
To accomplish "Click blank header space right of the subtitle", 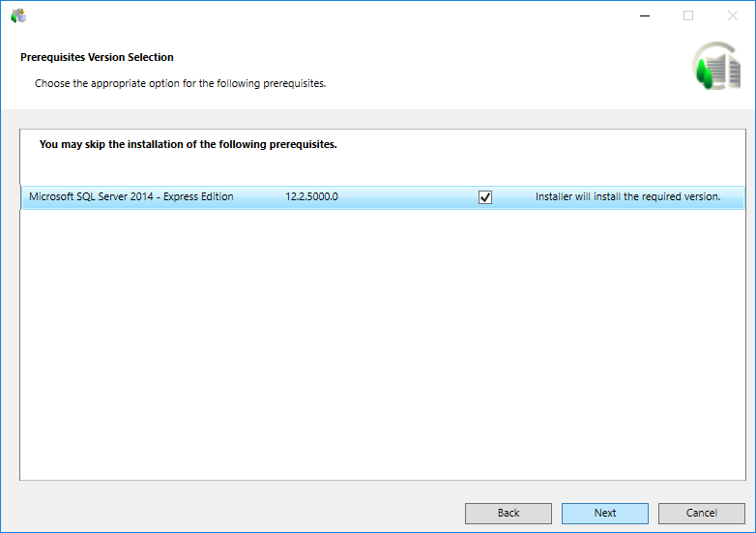I will click(503, 83).
